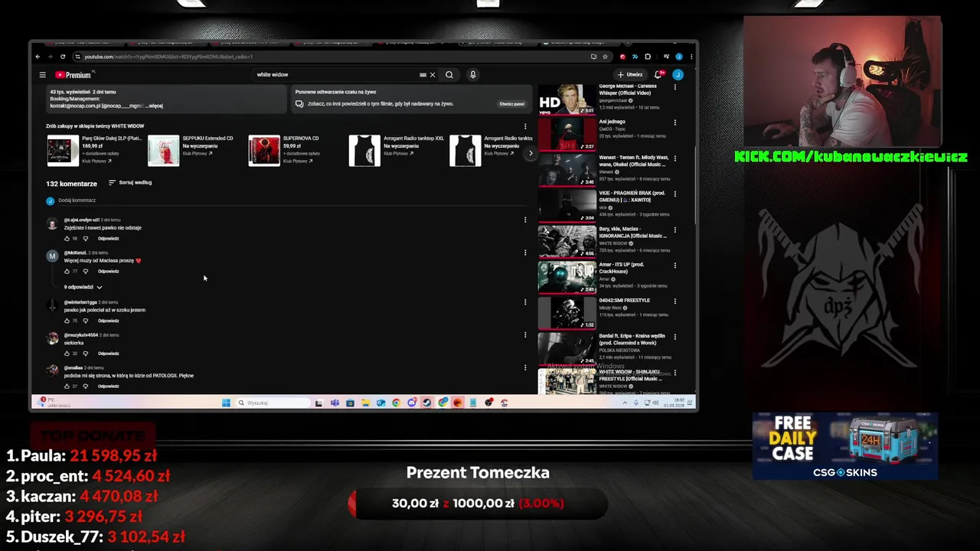Open the 'Ani jednego' suggested video
The image size is (980, 551).
pyautogui.click(x=605, y=134)
